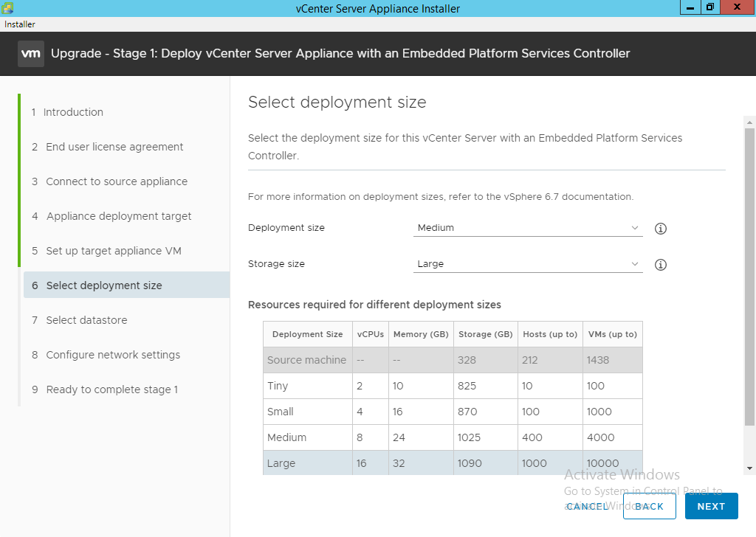The height and width of the screenshot is (537, 756).
Task: Click the 825 storage value for Tiny
Action: click(467, 387)
